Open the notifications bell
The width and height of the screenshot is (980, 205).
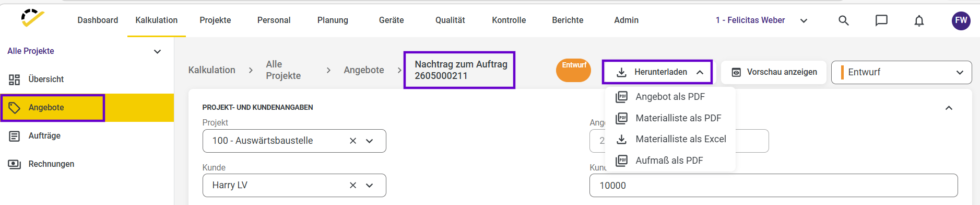(919, 20)
